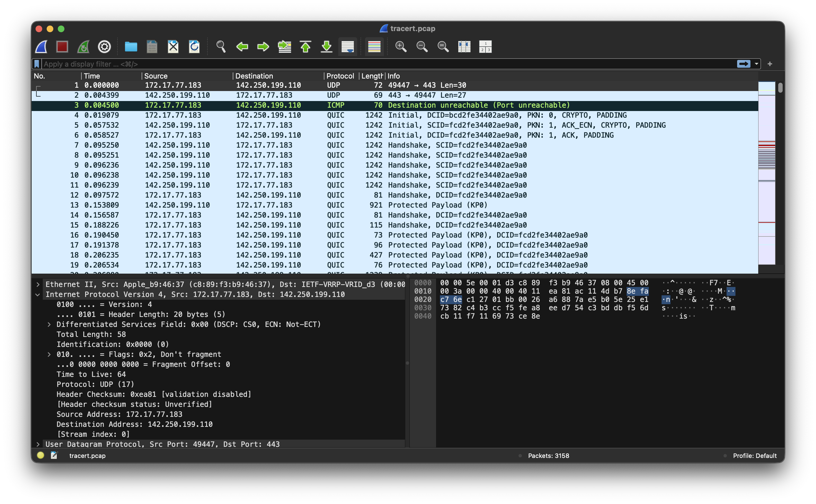816x504 pixels.
Task: Sort packets by the Length column
Action: click(x=372, y=76)
